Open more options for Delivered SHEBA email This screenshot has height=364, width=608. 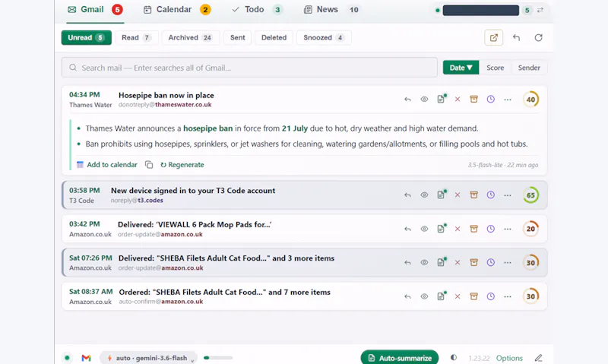508,262
